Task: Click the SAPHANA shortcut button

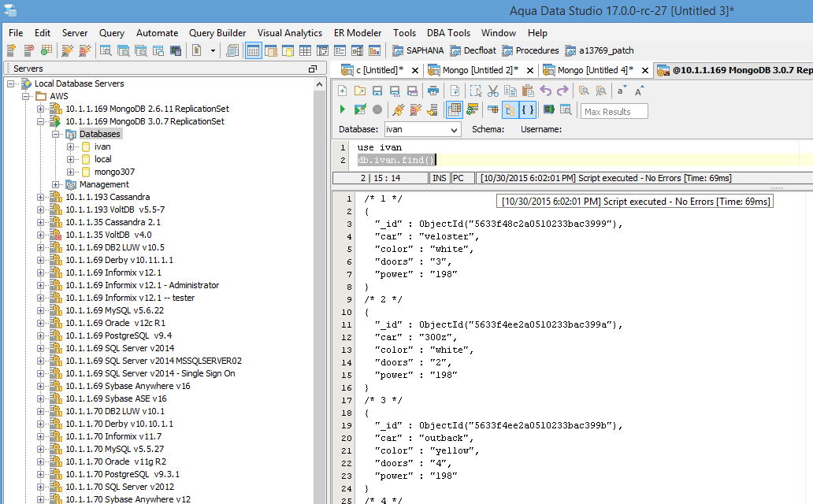Action: (x=418, y=50)
